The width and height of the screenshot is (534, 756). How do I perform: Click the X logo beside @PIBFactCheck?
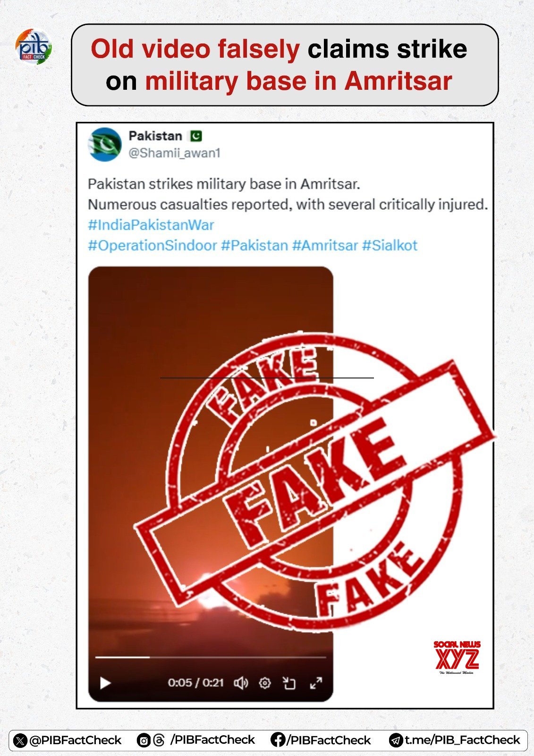tap(20, 740)
